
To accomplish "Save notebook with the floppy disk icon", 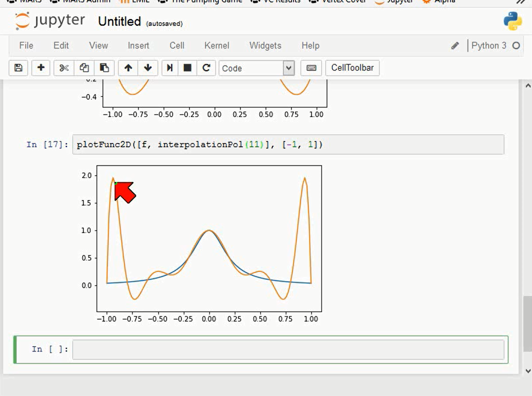I will [18, 68].
